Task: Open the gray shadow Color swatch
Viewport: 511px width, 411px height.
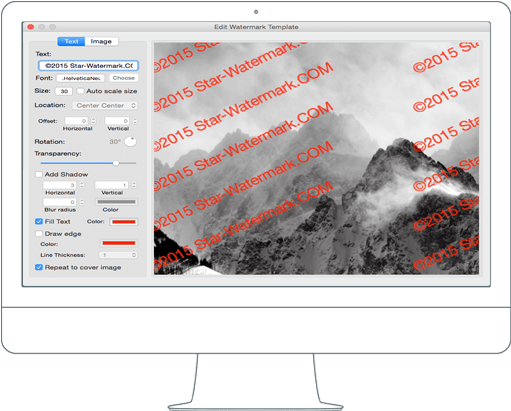Action: [x=116, y=202]
